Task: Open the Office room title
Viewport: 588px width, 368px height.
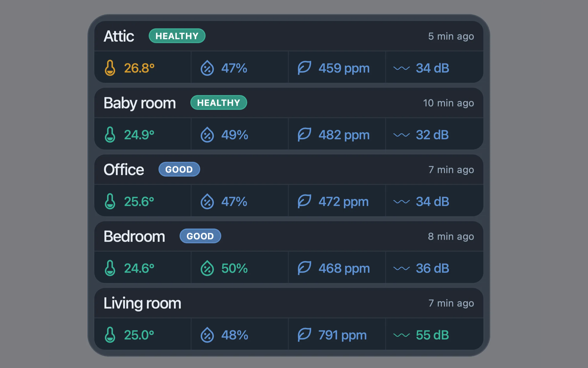Action: click(x=124, y=170)
